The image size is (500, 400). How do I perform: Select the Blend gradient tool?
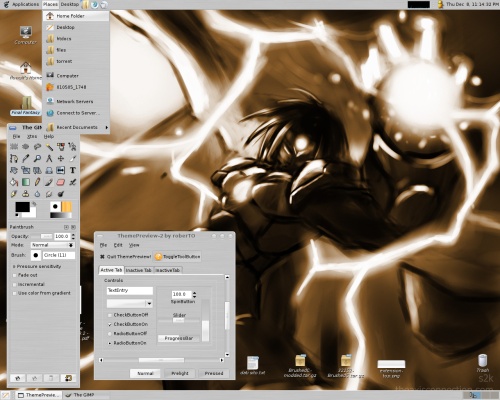point(26,182)
